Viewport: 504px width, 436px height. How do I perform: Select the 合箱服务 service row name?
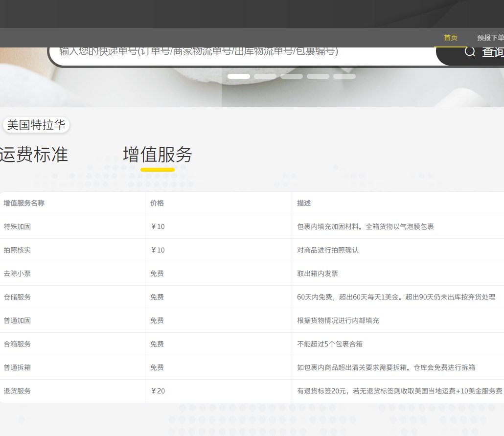(x=17, y=344)
